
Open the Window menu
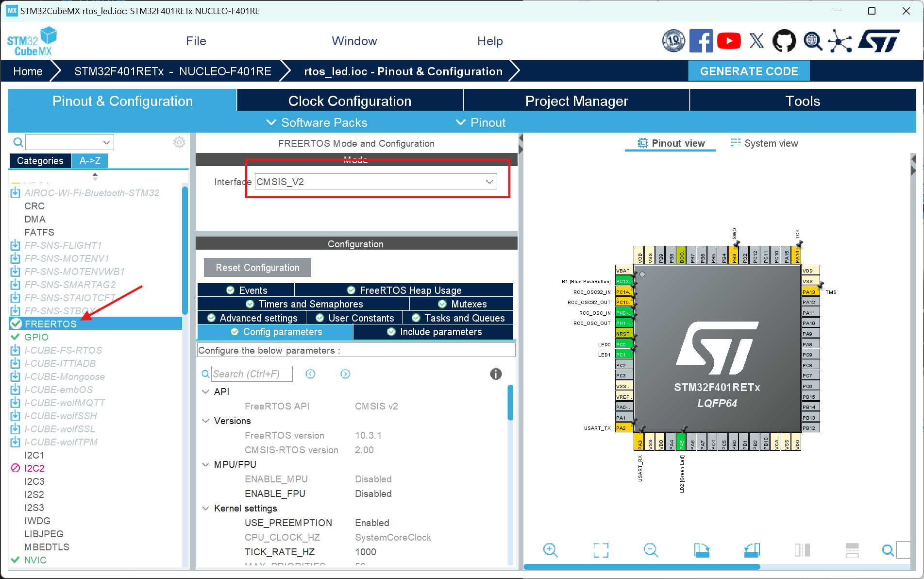click(354, 41)
